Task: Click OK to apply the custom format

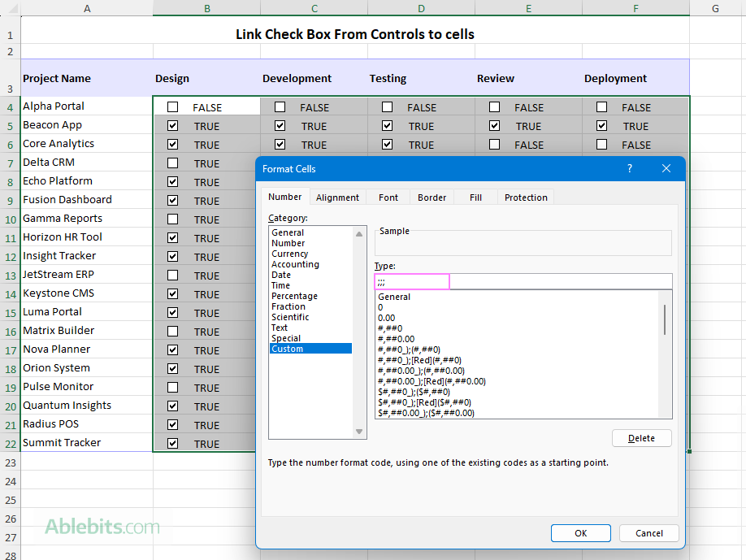Action: (580, 533)
